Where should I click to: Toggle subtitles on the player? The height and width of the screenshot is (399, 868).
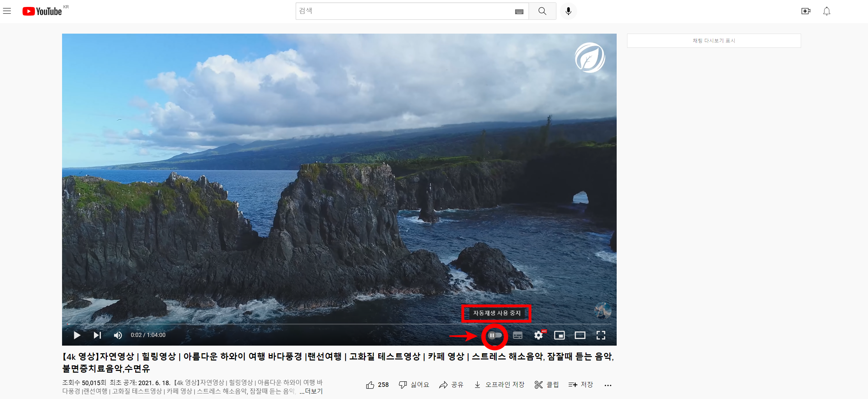click(x=518, y=335)
